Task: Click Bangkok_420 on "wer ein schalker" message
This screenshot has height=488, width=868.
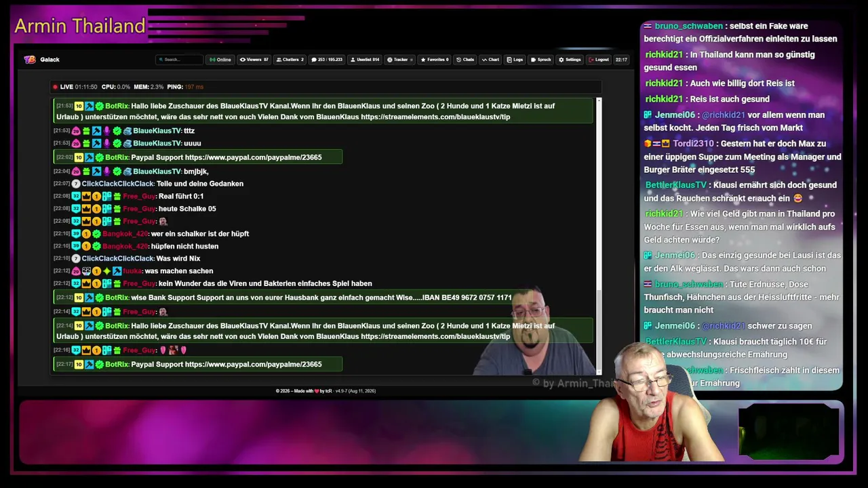Action: pos(125,234)
